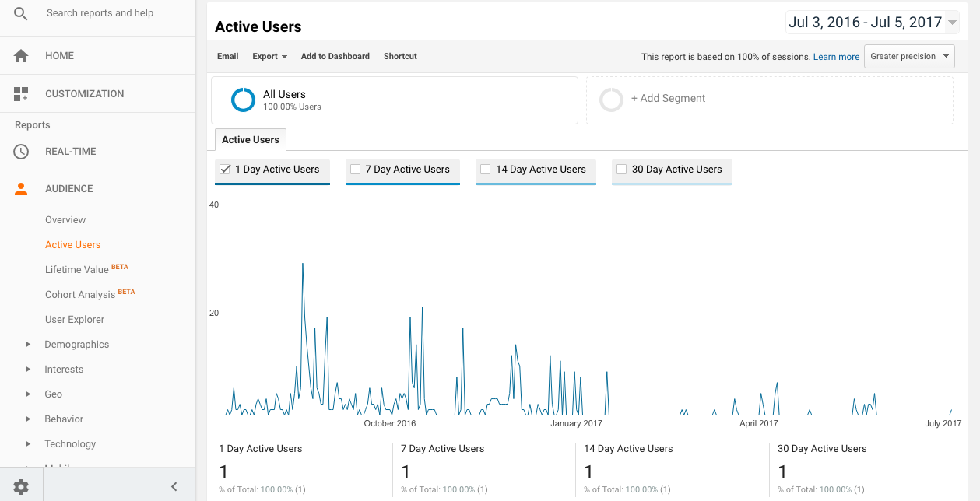Check the 30 Day Active Users checkbox
The height and width of the screenshot is (501, 980).
[621, 169]
